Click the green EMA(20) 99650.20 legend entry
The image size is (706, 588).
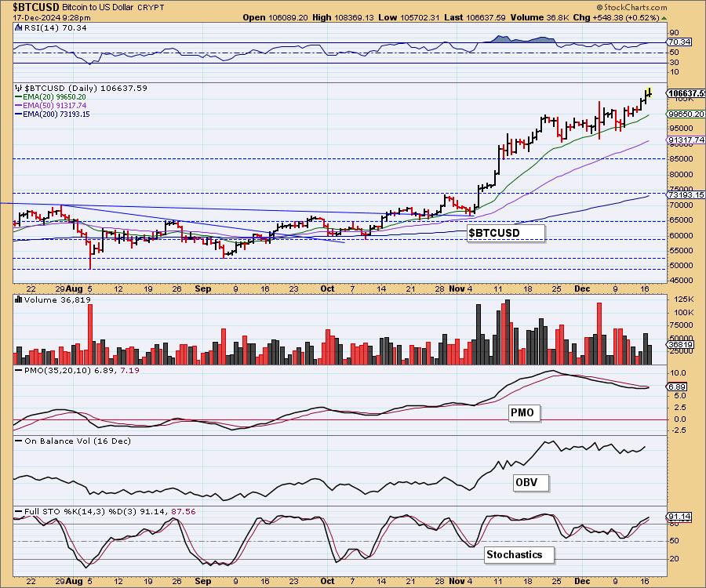[x=50, y=96]
